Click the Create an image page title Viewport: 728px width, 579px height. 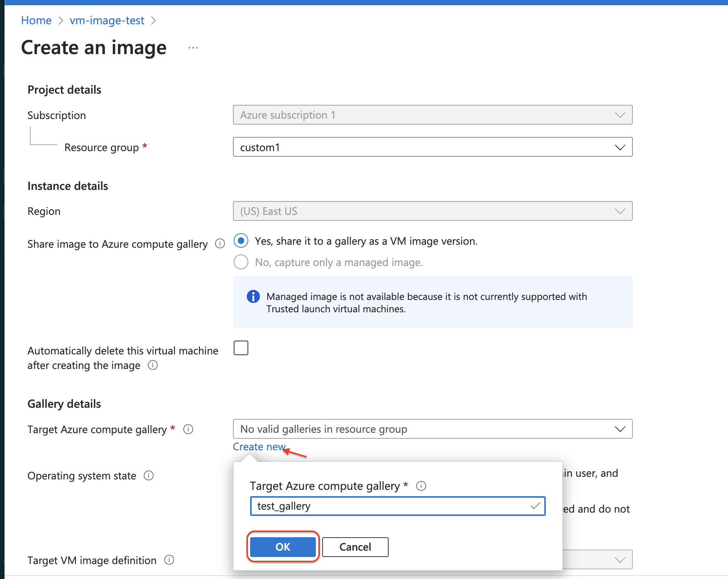click(94, 48)
